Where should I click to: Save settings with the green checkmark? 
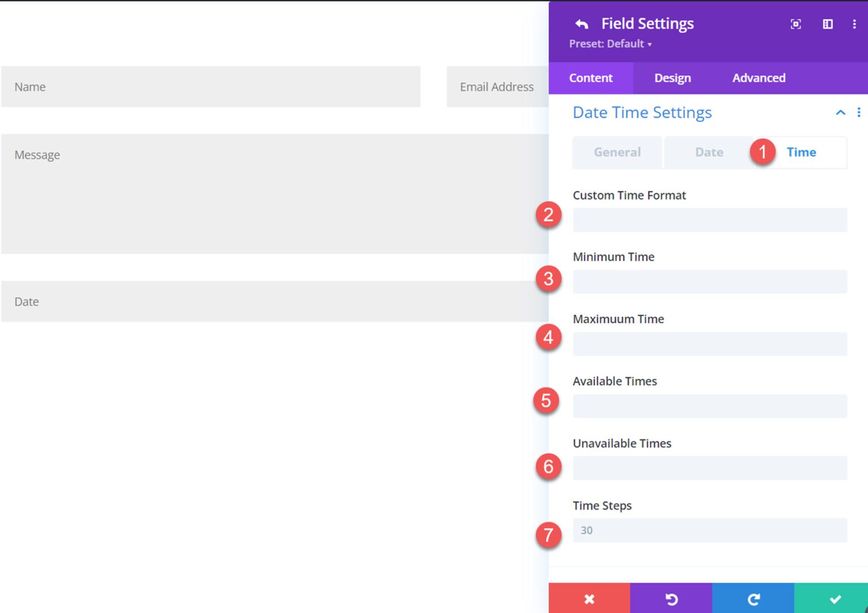tap(836, 599)
